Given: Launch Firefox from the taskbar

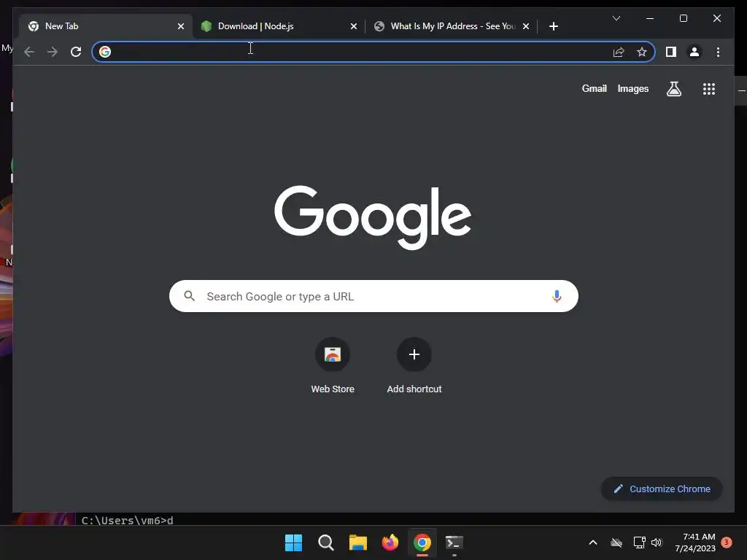Looking at the screenshot, I should click(x=390, y=542).
